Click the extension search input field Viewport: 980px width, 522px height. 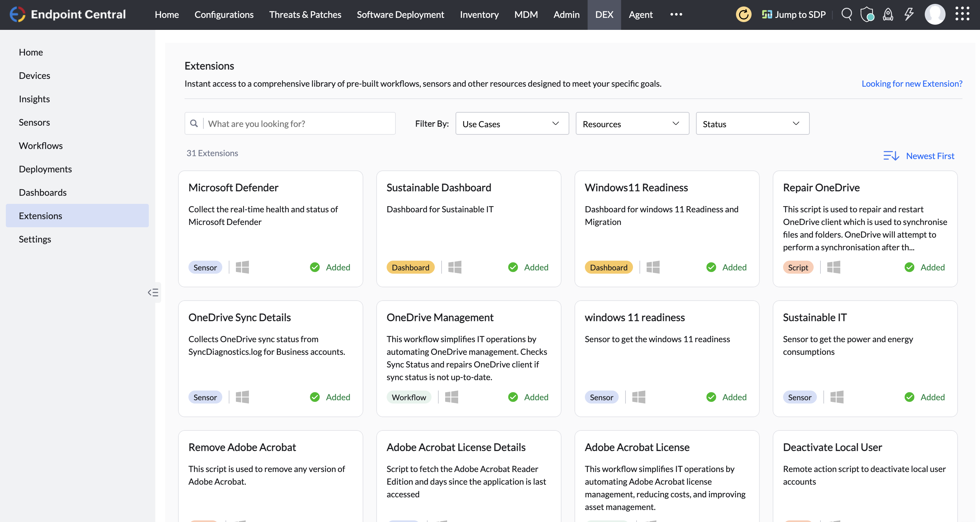click(299, 124)
